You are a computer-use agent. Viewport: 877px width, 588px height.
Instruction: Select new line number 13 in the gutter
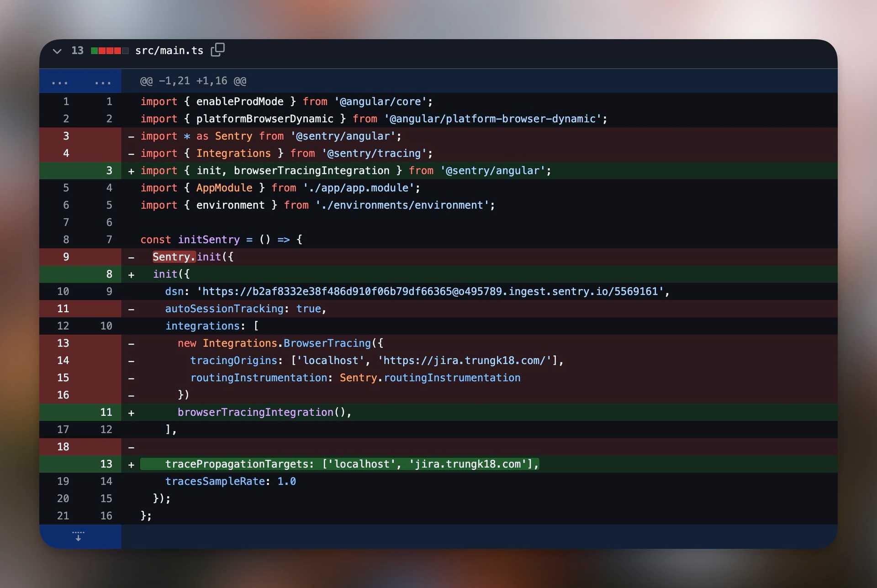coord(106,464)
